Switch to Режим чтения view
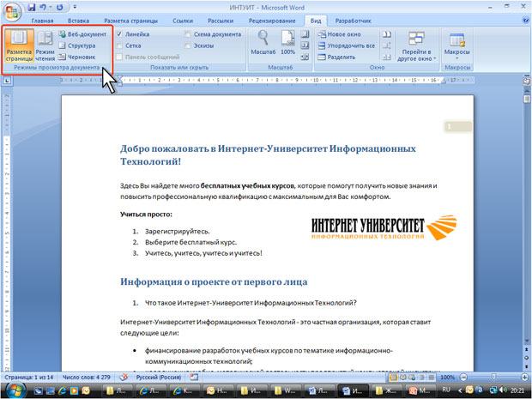The image size is (532, 399). pyautogui.click(x=45, y=45)
